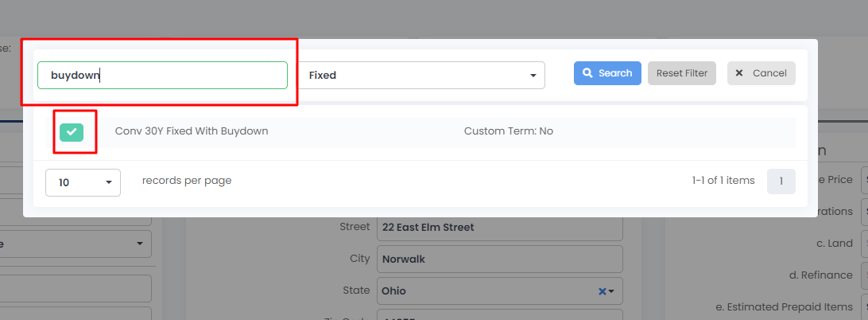Click the Reset Filter button
Screen dimensions: 868x320
(682, 73)
